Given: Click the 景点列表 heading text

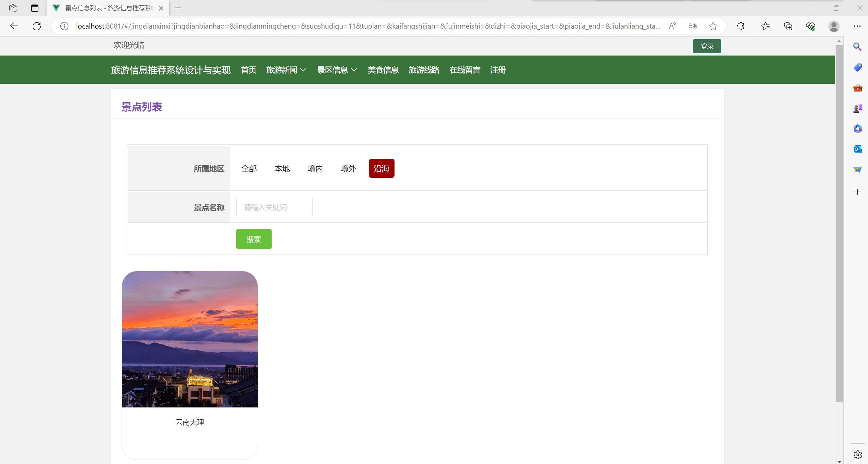Looking at the screenshot, I should pyautogui.click(x=142, y=107).
